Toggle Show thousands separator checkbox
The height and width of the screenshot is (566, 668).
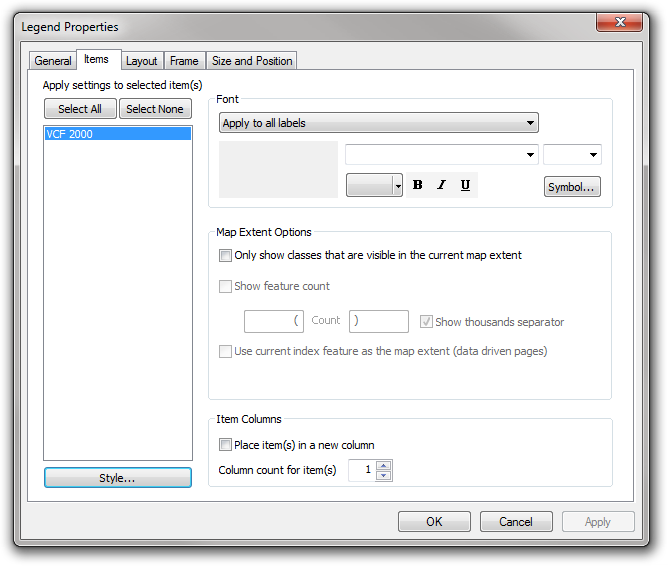(426, 322)
